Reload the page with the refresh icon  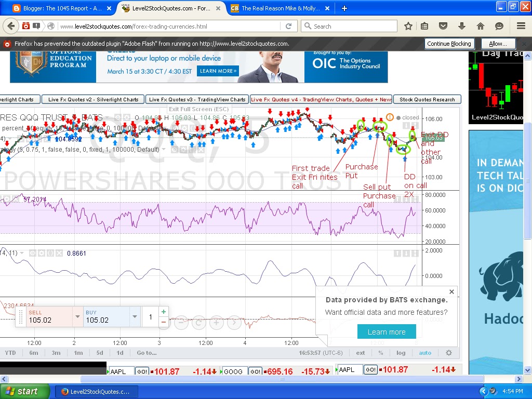click(x=289, y=26)
